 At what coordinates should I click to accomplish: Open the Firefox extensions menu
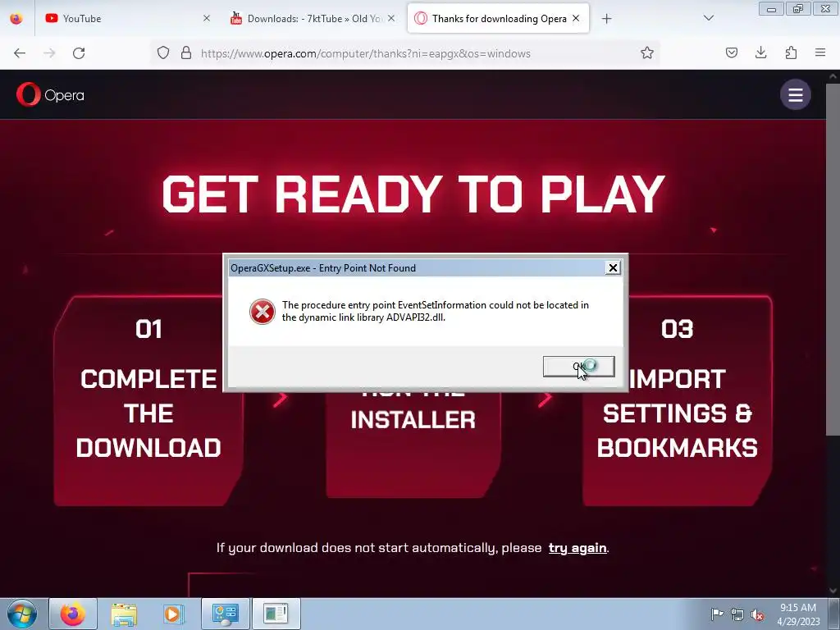point(791,52)
